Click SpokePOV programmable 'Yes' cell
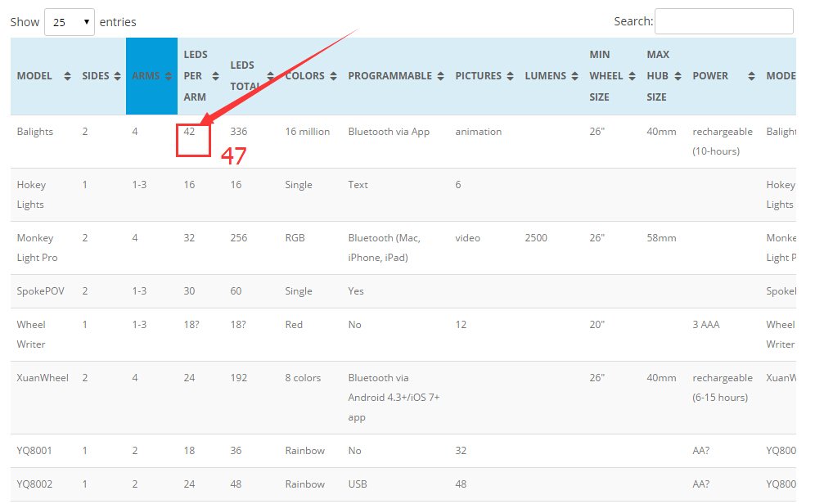 (x=356, y=291)
